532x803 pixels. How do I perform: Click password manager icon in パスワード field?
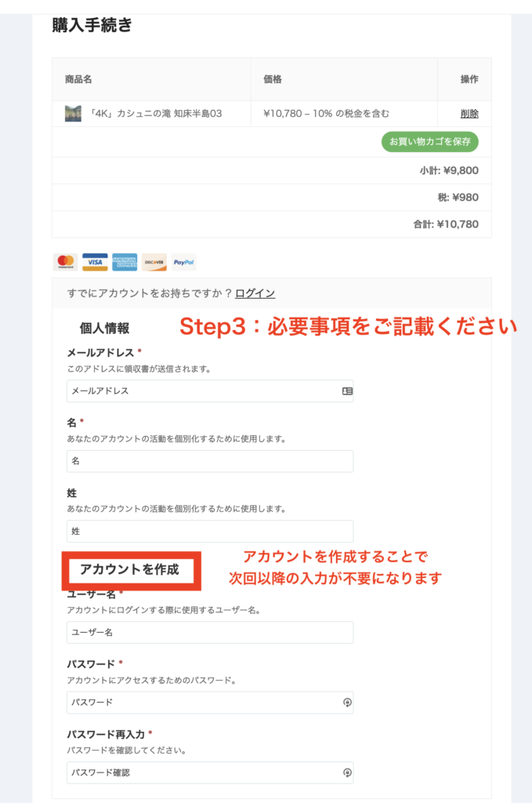[x=347, y=703]
